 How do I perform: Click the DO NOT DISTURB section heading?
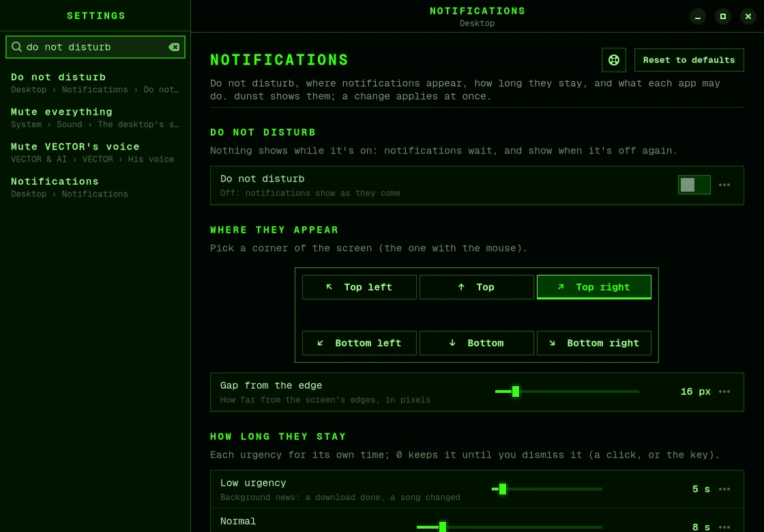coord(263,132)
